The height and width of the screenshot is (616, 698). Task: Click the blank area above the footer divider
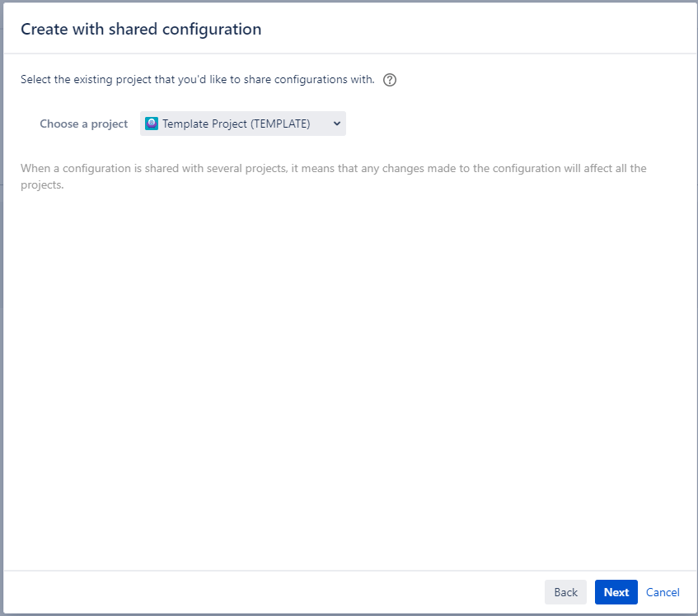coord(349,552)
